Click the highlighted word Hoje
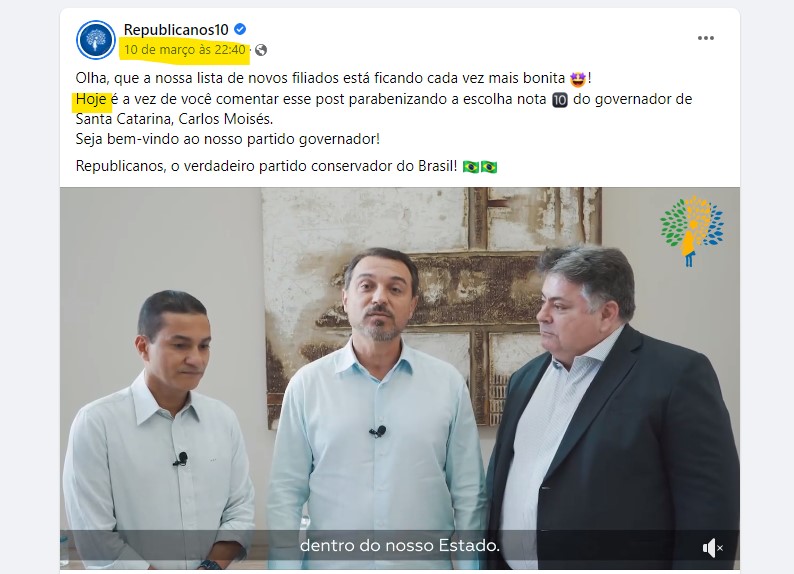This screenshot has width=794, height=574. pos(91,99)
